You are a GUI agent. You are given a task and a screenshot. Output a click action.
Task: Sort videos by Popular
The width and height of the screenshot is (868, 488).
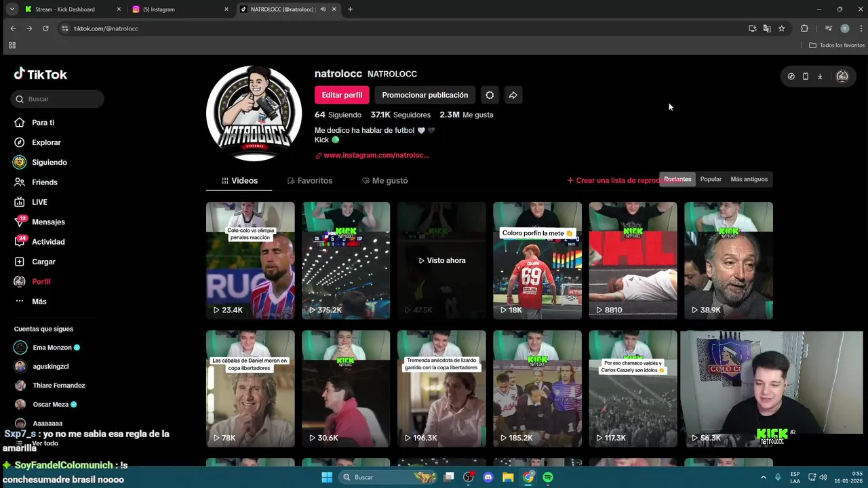711,180
